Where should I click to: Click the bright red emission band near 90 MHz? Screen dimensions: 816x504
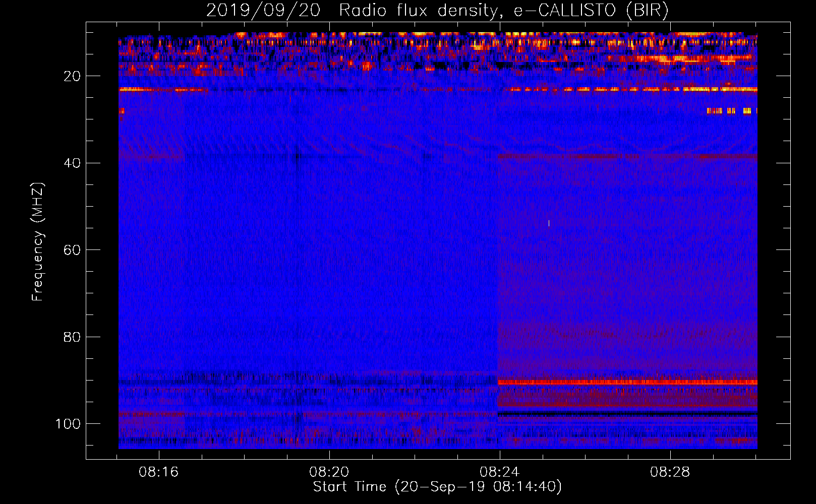tap(627, 383)
